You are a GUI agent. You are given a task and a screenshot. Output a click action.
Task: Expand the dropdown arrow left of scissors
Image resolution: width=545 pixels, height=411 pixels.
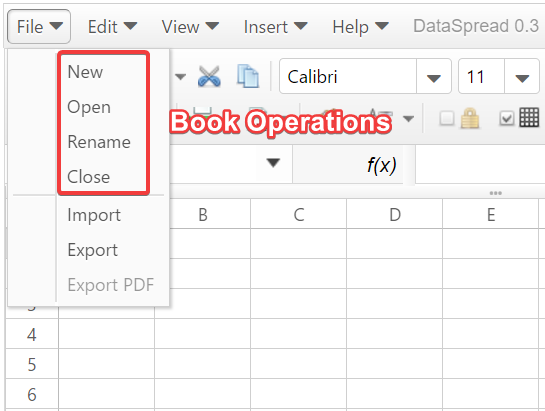(180, 76)
